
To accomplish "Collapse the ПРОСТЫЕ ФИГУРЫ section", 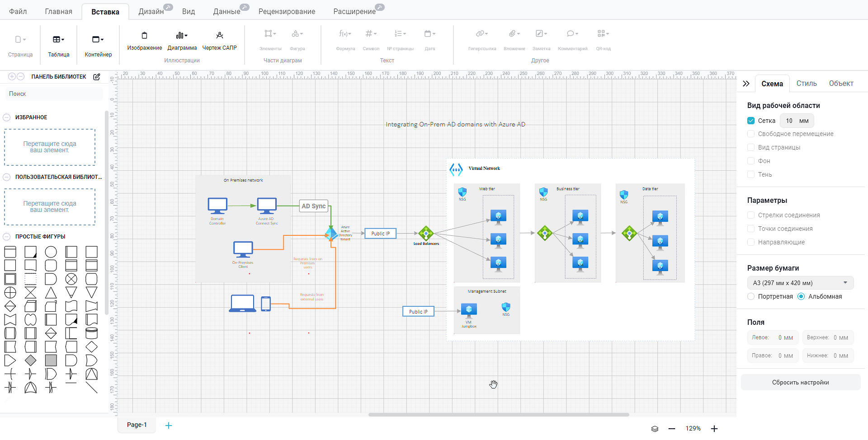I will pyautogui.click(x=7, y=237).
